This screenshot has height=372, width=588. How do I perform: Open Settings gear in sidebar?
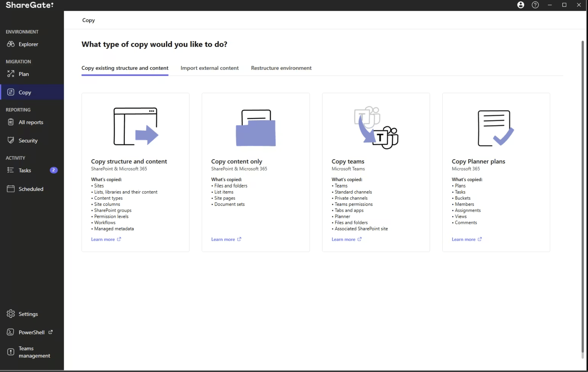[x=11, y=314]
